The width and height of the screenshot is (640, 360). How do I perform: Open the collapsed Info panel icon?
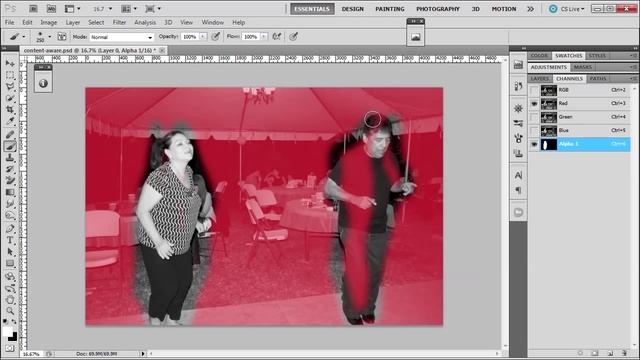click(x=43, y=83)
